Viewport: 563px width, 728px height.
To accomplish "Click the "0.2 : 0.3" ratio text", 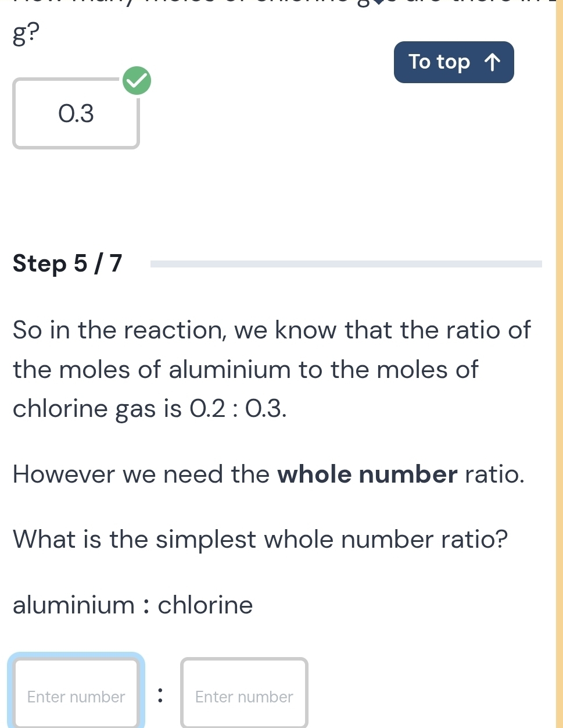I will [x=238, y=409].
